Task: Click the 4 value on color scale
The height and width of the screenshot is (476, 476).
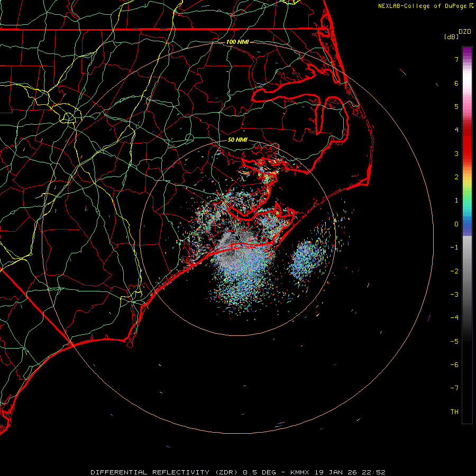Action: point(456,130)
